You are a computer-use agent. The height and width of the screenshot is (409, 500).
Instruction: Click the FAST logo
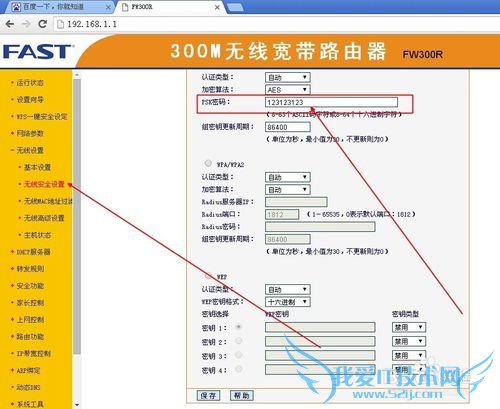point(37,52)
